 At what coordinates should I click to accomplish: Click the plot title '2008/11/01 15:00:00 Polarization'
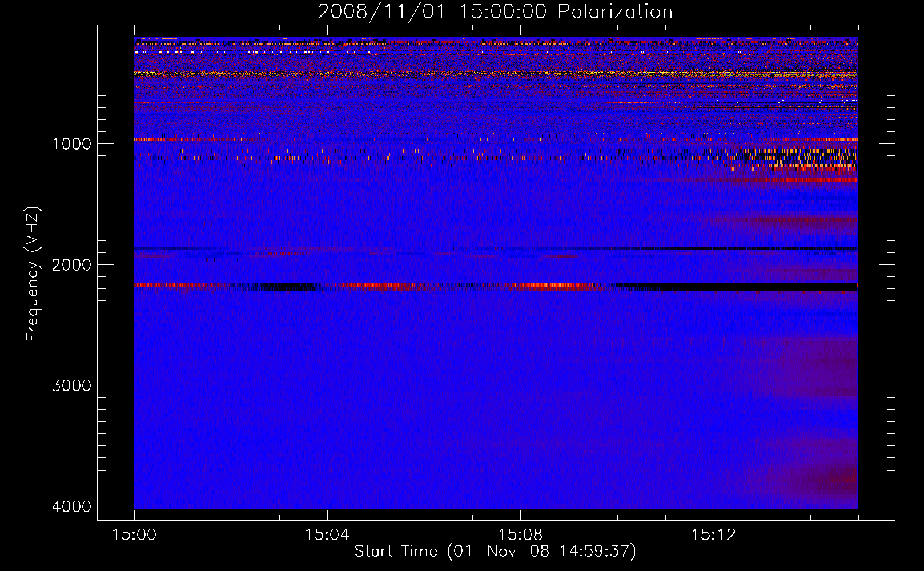pos(495,12)
